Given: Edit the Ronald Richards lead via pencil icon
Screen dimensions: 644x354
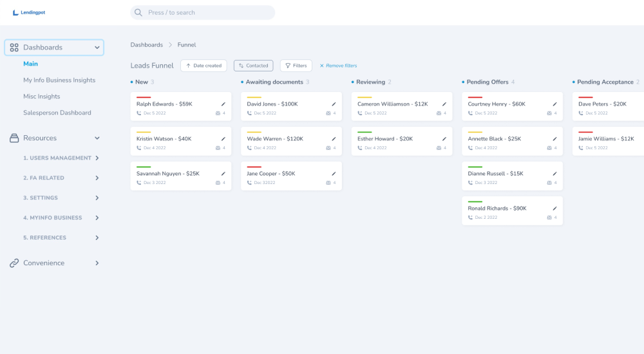Looking at the screenshot, I should (554, 209).
